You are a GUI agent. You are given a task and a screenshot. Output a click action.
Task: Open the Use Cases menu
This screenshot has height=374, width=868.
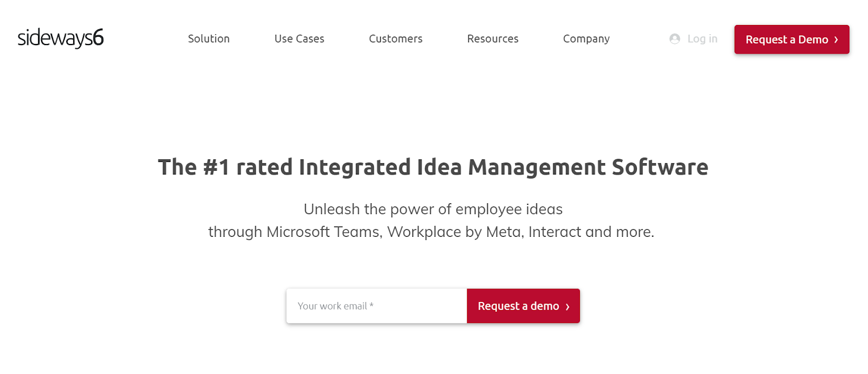point(299,39)
